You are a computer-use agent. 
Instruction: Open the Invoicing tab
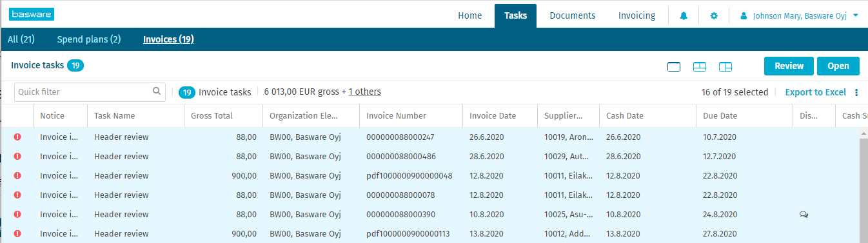(636, 15)
